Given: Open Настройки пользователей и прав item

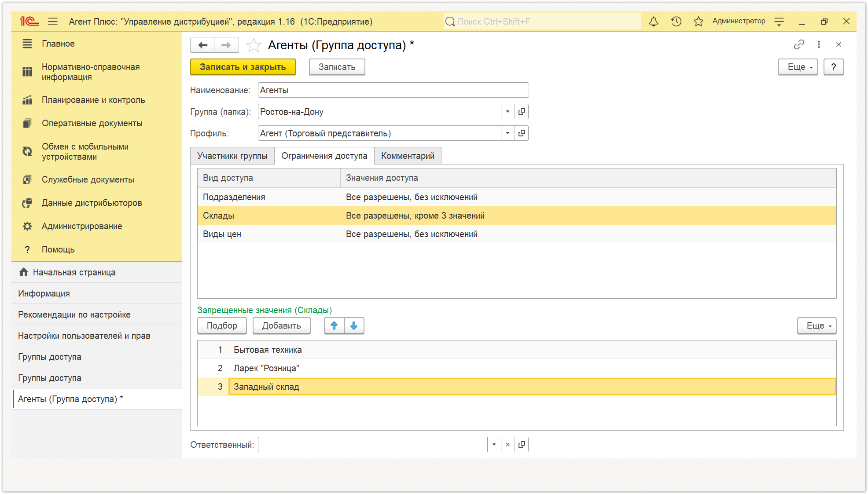Looking at the screenshot, I should pyautogui.click(x=97, y=336).
